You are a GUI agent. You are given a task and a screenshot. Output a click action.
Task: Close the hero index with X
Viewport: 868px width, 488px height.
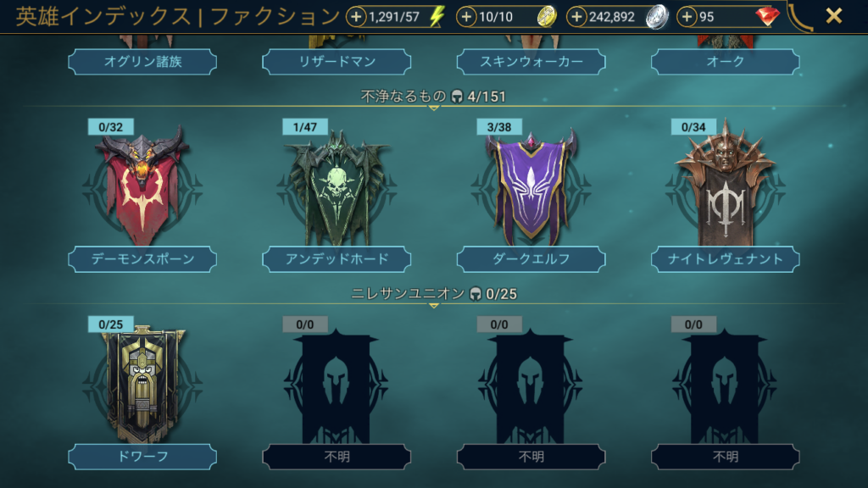(x=834, y=16)
